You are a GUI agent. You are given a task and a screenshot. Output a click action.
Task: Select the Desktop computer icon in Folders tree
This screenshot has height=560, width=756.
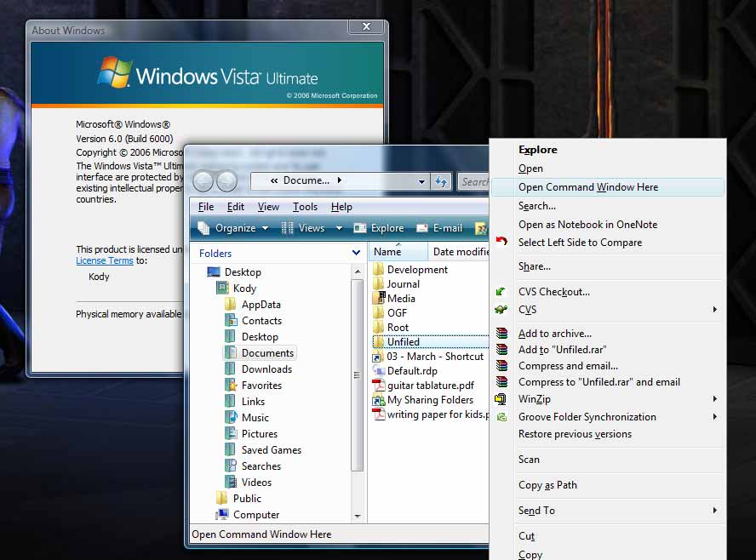coord(214,271)
